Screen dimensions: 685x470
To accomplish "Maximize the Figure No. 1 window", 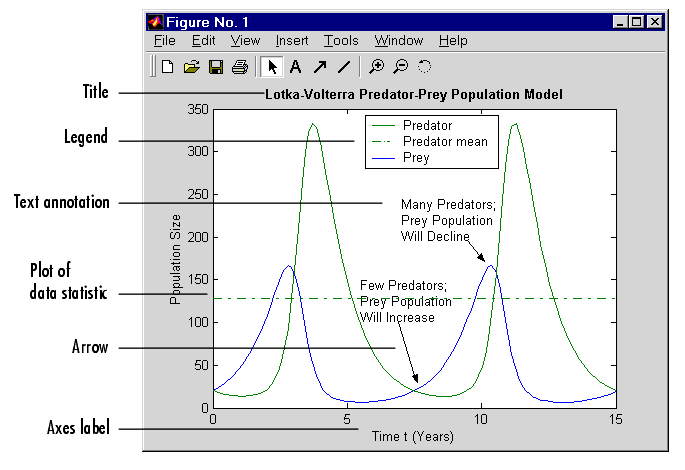I will (x=637, y=21).
